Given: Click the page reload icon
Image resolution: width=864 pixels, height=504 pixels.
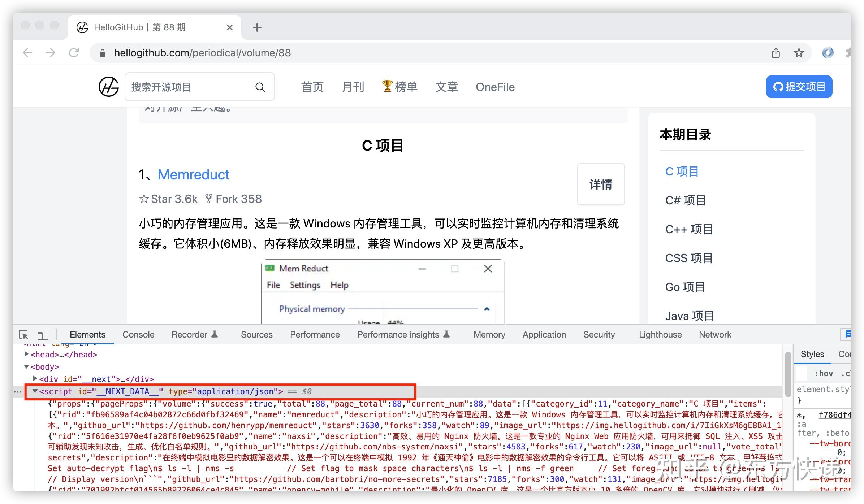Looking at the screenshot, I should (74, 52).
